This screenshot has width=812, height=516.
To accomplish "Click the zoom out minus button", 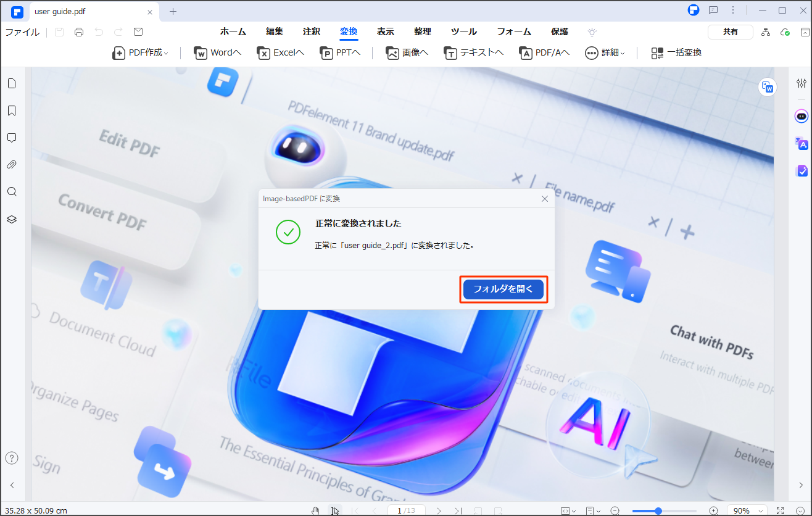I will tap(615, 510).
